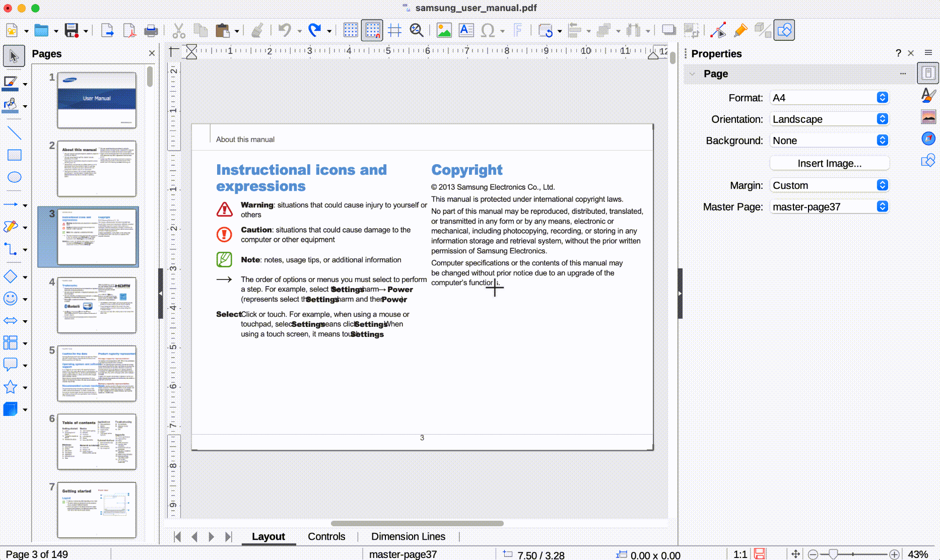This screenshot has height=560, width=940.
Task: Open the Master Page dropdown
Action: 829,206
